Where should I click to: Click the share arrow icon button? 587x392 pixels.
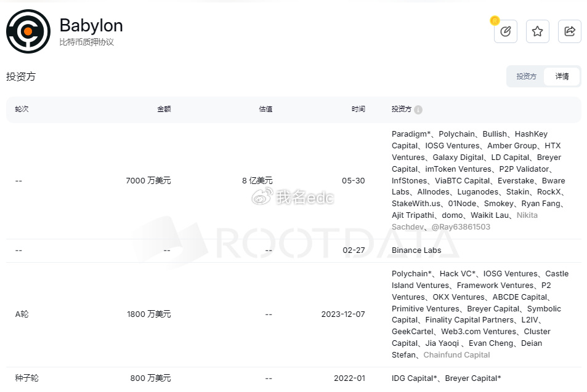pos(569,31)
